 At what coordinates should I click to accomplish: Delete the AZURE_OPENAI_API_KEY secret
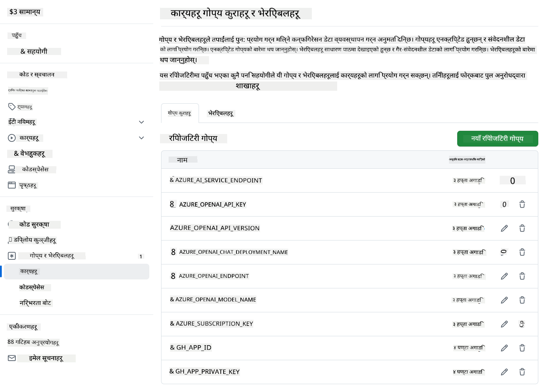(x=522, y=204)
